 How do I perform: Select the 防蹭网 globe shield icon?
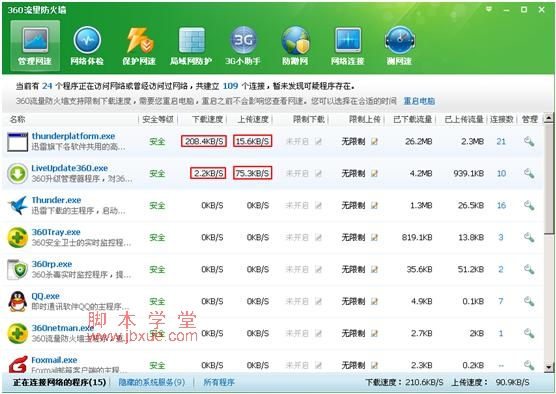pyautogui.click(x=295, y=40)
